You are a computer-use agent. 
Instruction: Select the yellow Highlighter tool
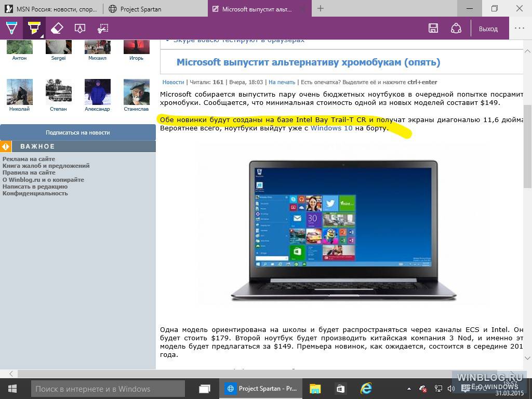click(34, 28)
